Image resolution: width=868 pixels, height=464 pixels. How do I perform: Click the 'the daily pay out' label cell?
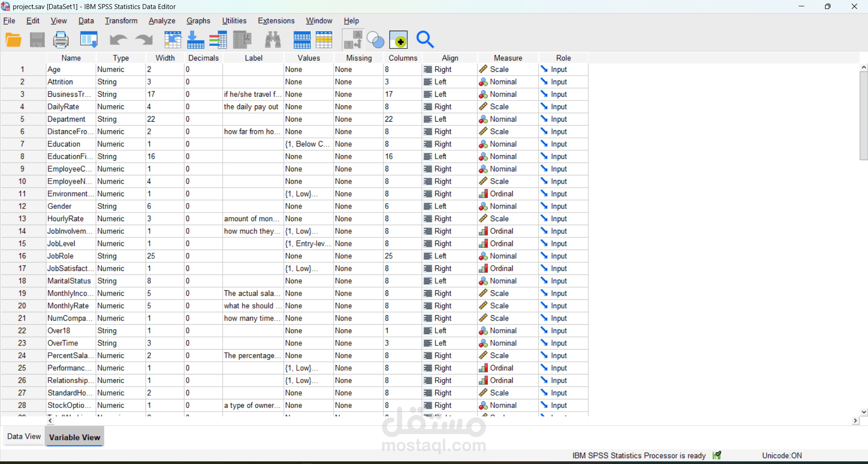pos(253,107)
